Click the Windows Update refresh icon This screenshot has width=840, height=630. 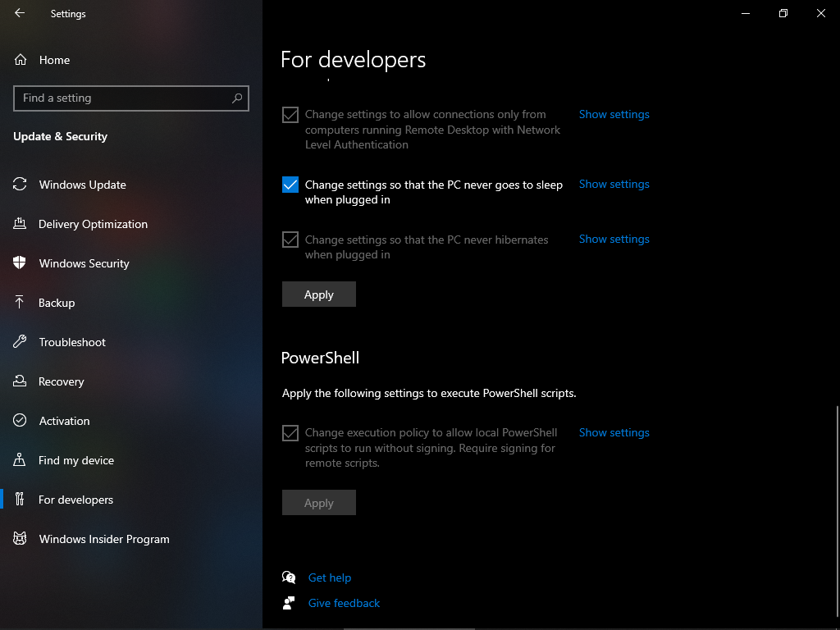tap(20, 185)
